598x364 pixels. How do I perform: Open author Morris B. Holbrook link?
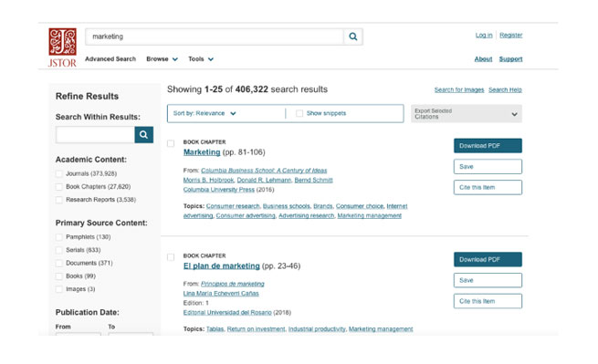[208, 180]
